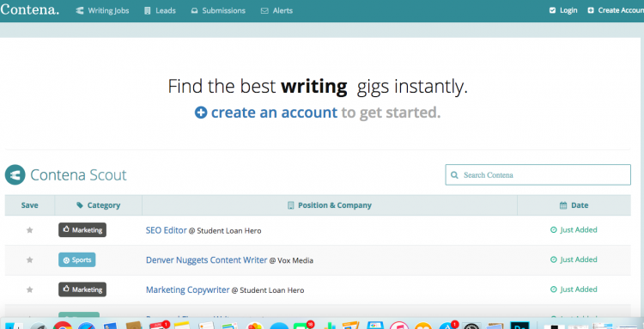Viewport: 644px width, 329px height.
Task: Click the tag icon in Category header
Action: coord(80,205)
